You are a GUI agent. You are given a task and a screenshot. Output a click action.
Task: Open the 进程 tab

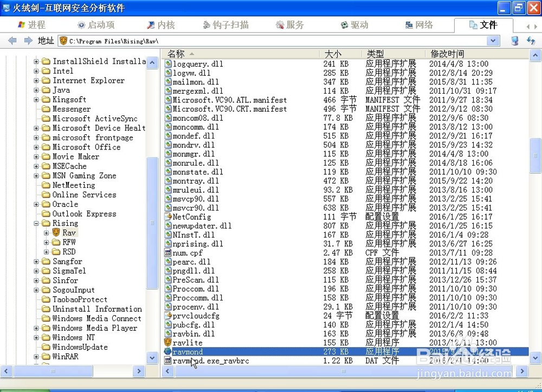click(x=31, y=25)
